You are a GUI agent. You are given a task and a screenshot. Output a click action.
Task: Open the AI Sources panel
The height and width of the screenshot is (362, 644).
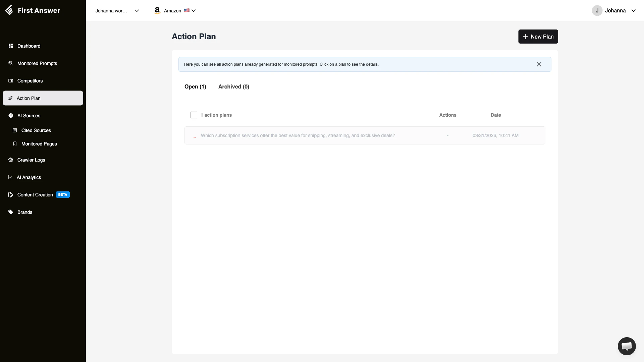pyautogui.click(x=29, y=116)
